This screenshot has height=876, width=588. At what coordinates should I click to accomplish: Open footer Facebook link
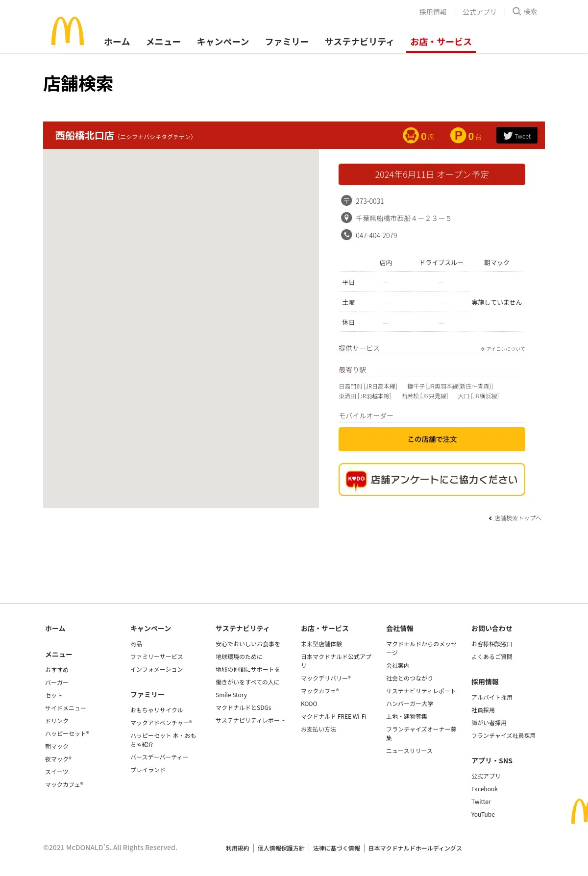click(485, 789)
